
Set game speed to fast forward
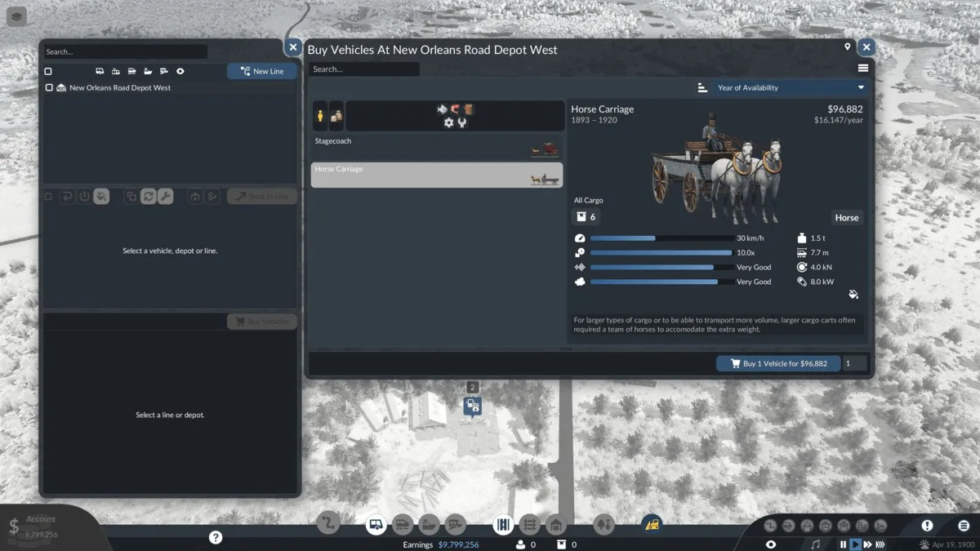[x=868, y=544]
